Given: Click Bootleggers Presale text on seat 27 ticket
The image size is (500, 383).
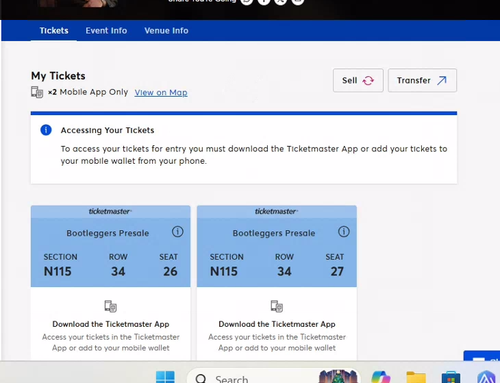Looking at the screenshot, I should (x=274, y=233).
